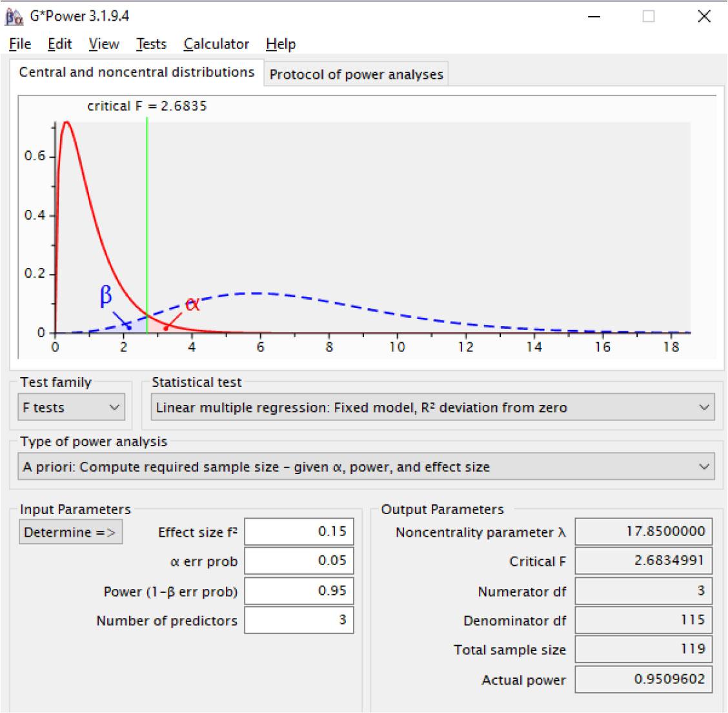This screenshot has height=713, width=728.
Task: Click the Effect size f² input field
Action: [299, 532]
